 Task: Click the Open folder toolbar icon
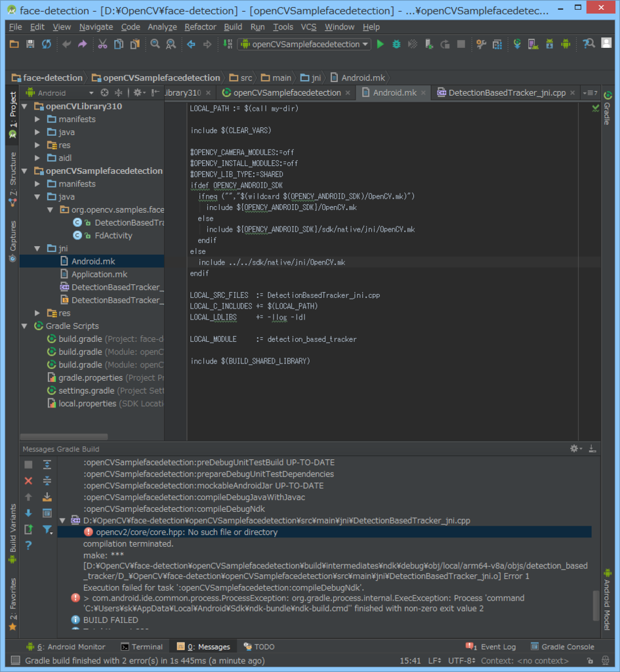coord(14,44)
